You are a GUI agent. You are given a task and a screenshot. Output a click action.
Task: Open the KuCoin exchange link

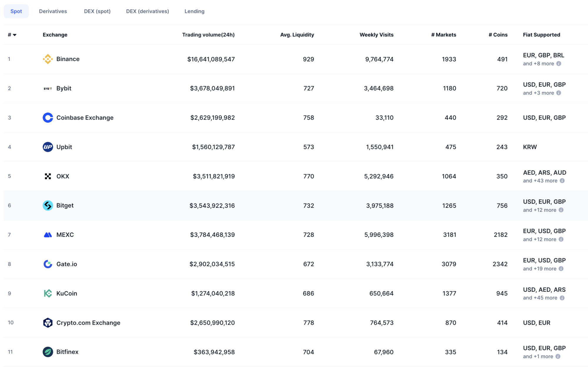pyautogui.click(x=67, y=293)
